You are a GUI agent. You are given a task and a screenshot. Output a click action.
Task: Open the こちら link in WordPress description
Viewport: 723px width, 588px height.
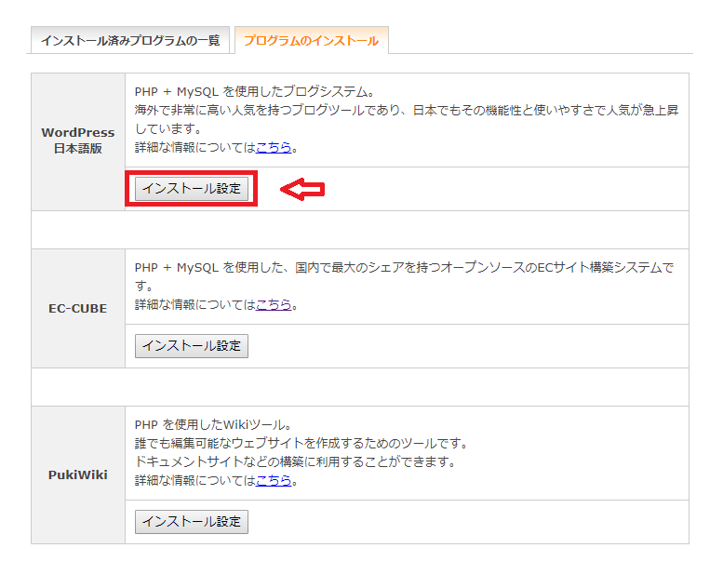coord(274,148)
